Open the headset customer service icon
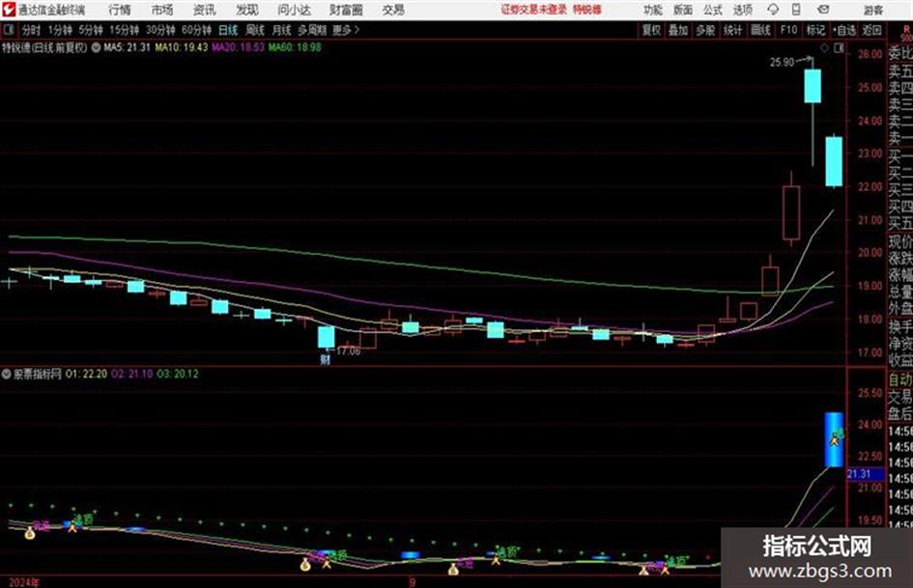This screenshot has width=913, height=588. tap(773, 10)
